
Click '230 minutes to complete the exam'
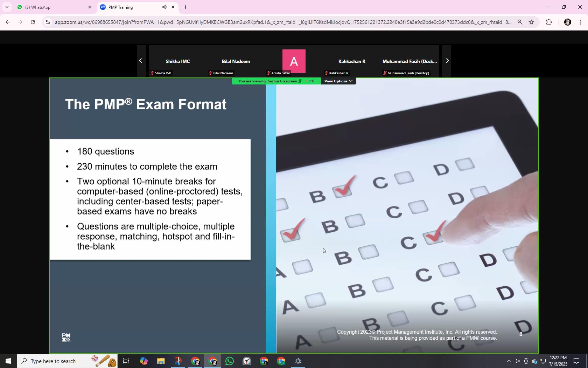click(x=147, y=166)
